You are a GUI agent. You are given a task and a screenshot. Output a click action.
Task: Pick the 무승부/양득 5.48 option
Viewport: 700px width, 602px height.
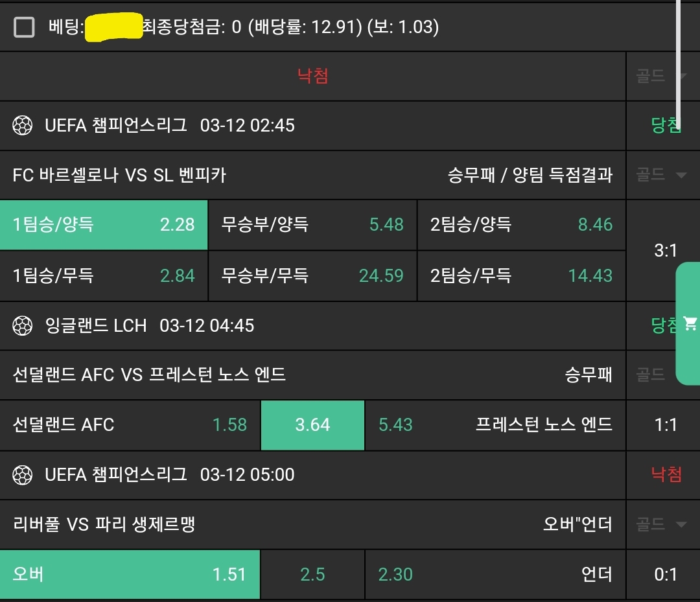click(x=312, y=225)
